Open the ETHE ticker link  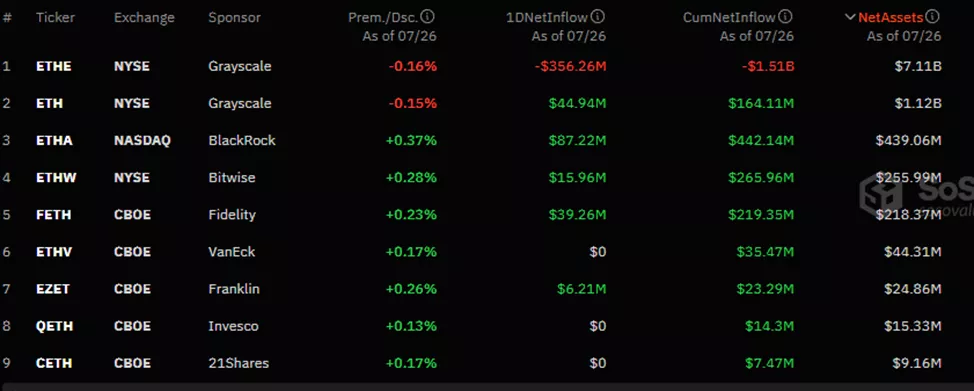53,66
